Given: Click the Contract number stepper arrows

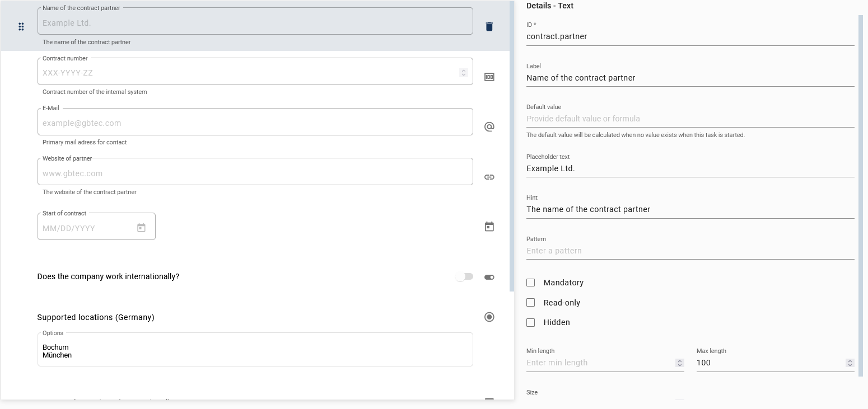Looking at the screenshot, I should pyautogui.click(x=463, y=72).
